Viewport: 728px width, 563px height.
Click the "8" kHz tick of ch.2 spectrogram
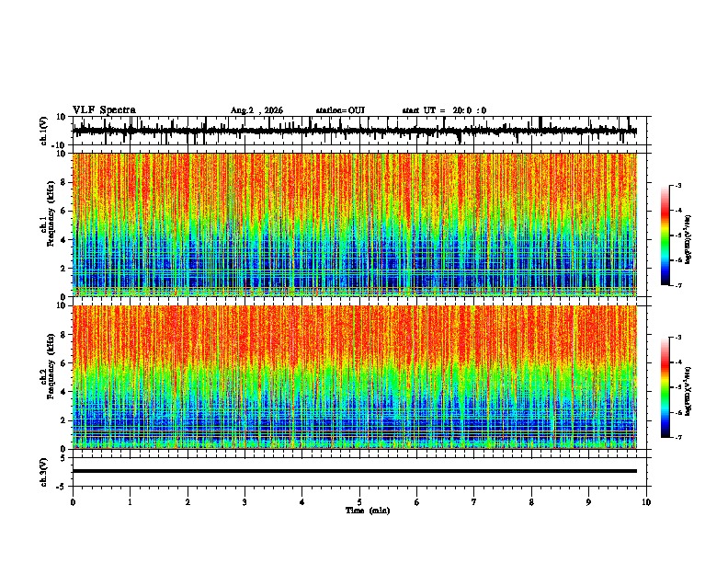[63, 335]
